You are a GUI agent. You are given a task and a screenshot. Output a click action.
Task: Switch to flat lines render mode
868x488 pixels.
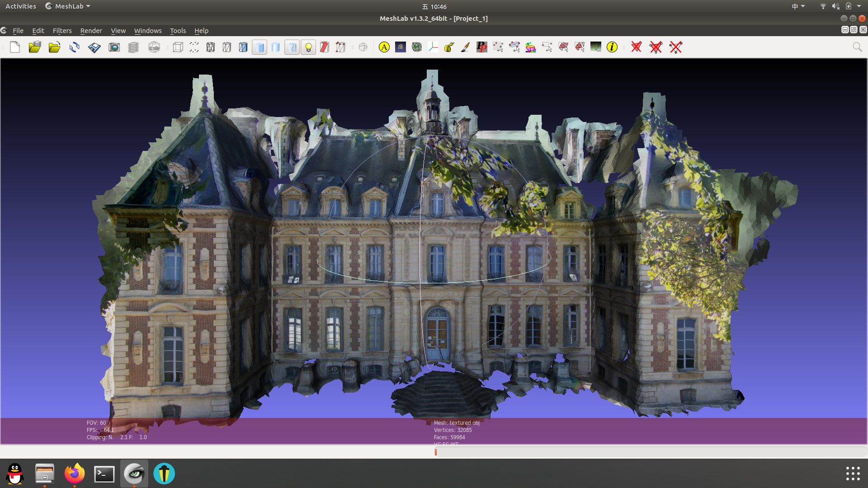pos(243,47)
